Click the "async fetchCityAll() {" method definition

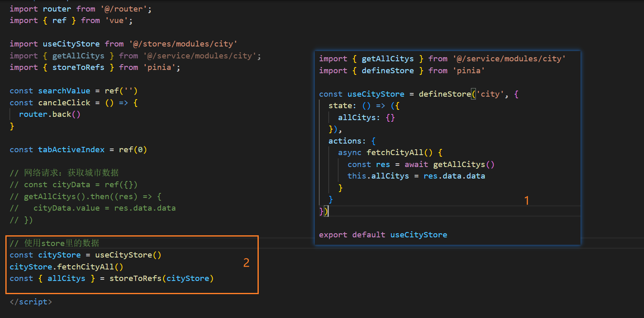tap(390, 152)
